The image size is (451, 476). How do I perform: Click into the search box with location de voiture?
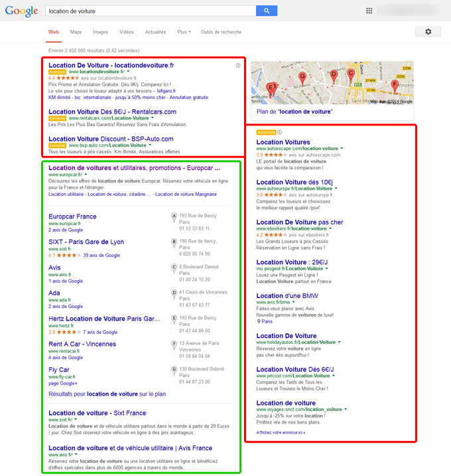click(151, 11)
